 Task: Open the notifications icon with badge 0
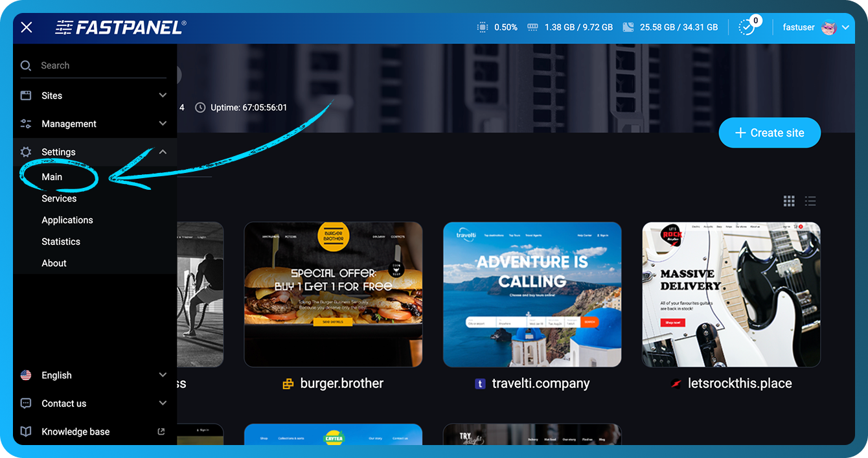point(746,27)
